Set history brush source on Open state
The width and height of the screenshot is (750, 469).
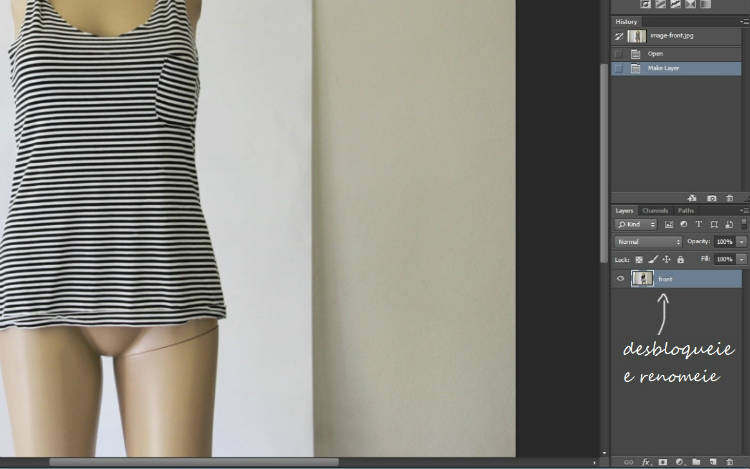coord(619,54)
